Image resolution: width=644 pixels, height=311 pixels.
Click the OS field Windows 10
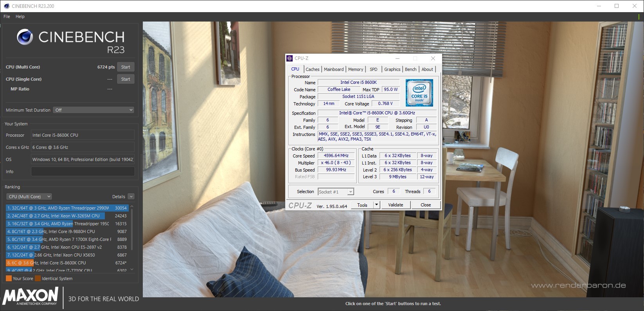pos(83,159)
